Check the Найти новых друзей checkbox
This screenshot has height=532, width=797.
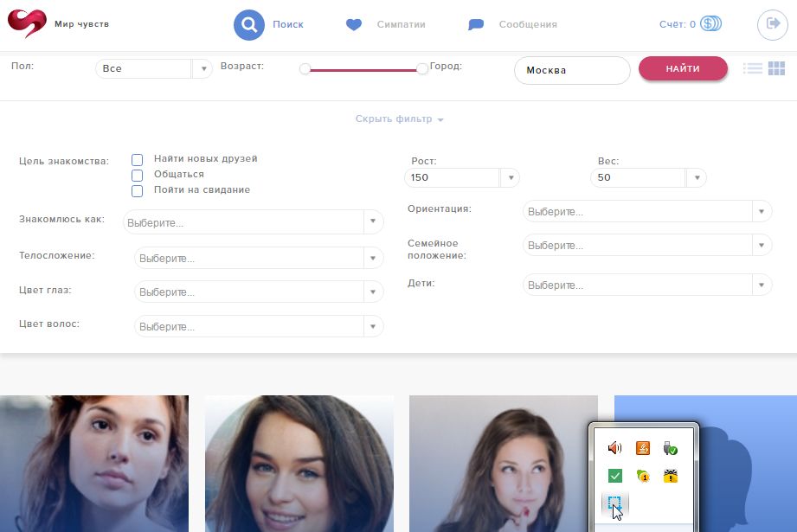(x=138, y=160)
